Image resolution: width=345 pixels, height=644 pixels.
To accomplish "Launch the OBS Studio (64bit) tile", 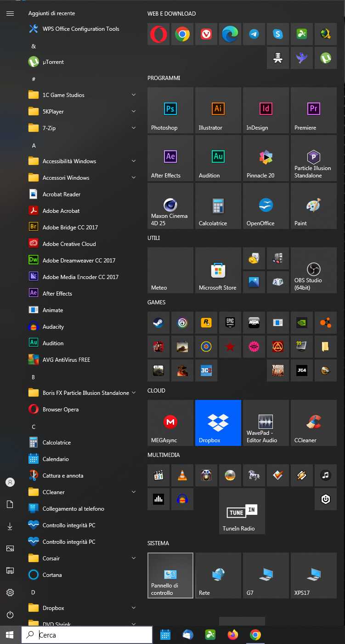I will (x=314, y=270).
